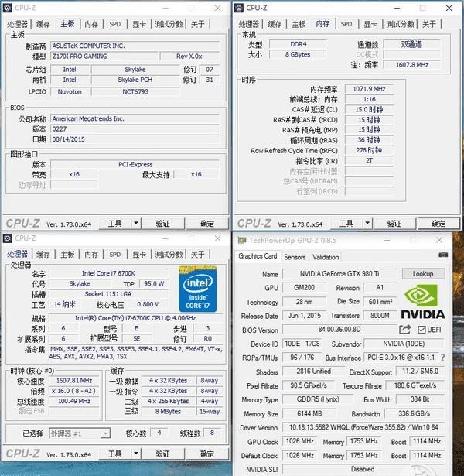Click the ASUSTeK COMPUTER INC. manufacturer field
The image size is (464, 476).
[135, 46]
